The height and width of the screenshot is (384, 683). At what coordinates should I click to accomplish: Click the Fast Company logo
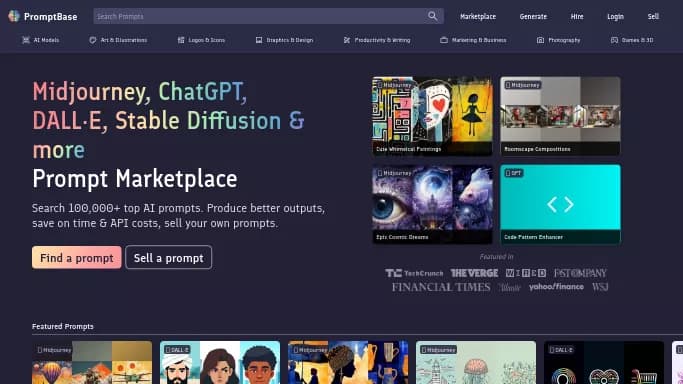coord(580,273)
